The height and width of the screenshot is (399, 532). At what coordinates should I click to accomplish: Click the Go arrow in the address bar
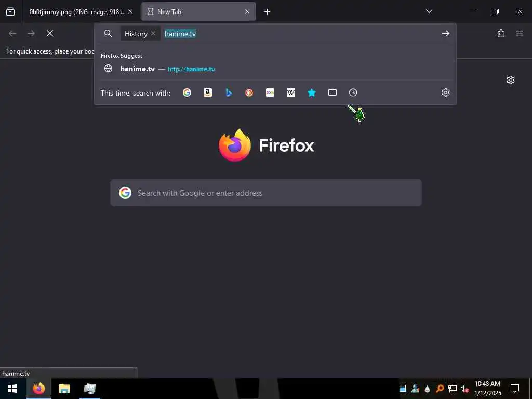445,33
